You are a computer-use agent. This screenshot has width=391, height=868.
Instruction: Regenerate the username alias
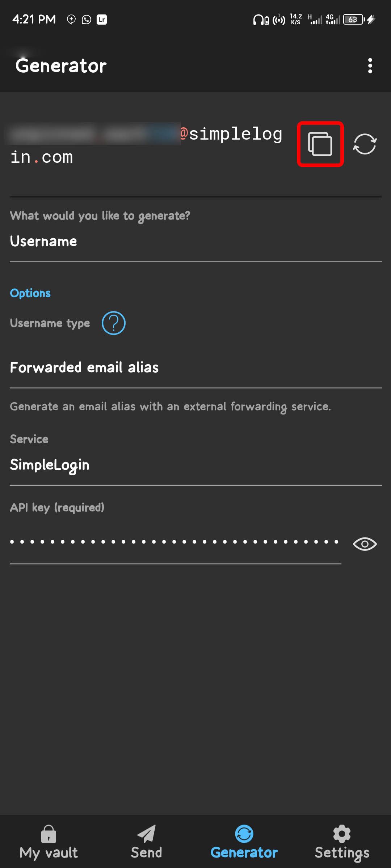tap(365, 144)
